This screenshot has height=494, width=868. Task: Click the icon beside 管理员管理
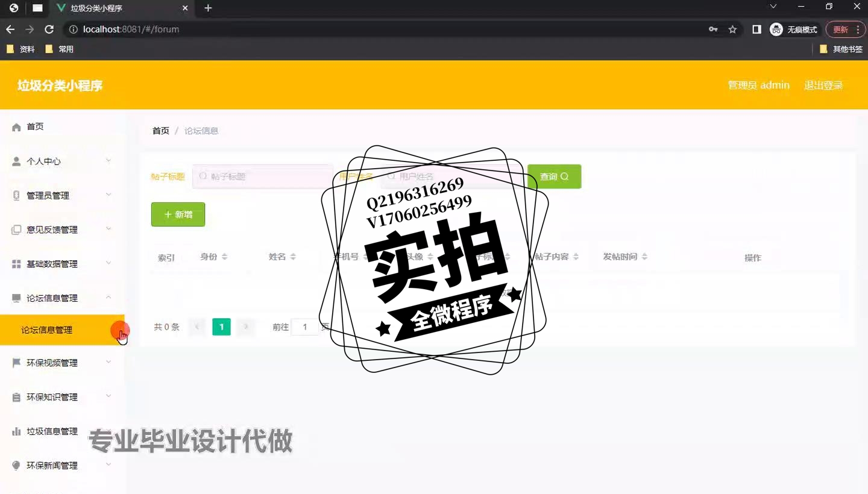tap(16, 196)
